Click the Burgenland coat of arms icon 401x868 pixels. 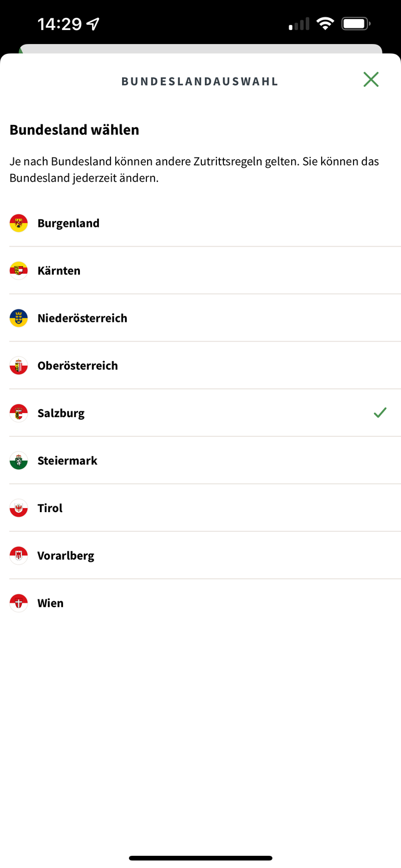(x=18, y=223)
